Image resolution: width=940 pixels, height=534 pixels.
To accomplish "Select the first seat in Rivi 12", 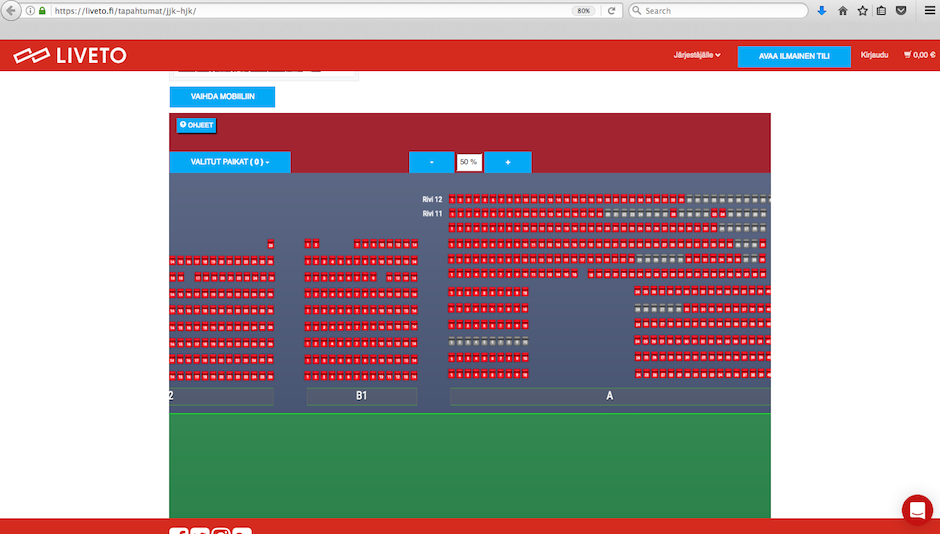I will click(453, 199).
